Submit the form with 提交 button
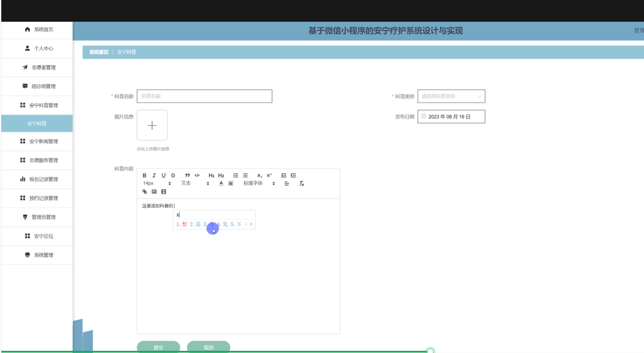This screenshot has width=644, height=353. click(158, 346)
